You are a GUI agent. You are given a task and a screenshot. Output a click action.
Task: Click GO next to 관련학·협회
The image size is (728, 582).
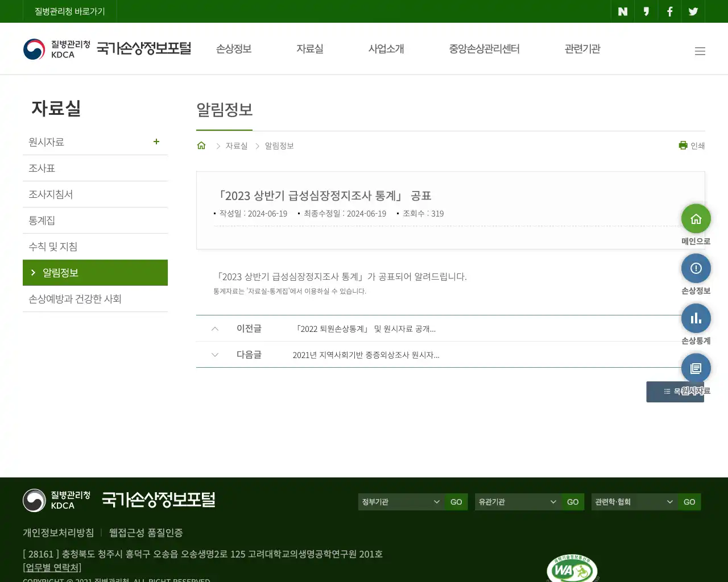(x=689, y=502)
